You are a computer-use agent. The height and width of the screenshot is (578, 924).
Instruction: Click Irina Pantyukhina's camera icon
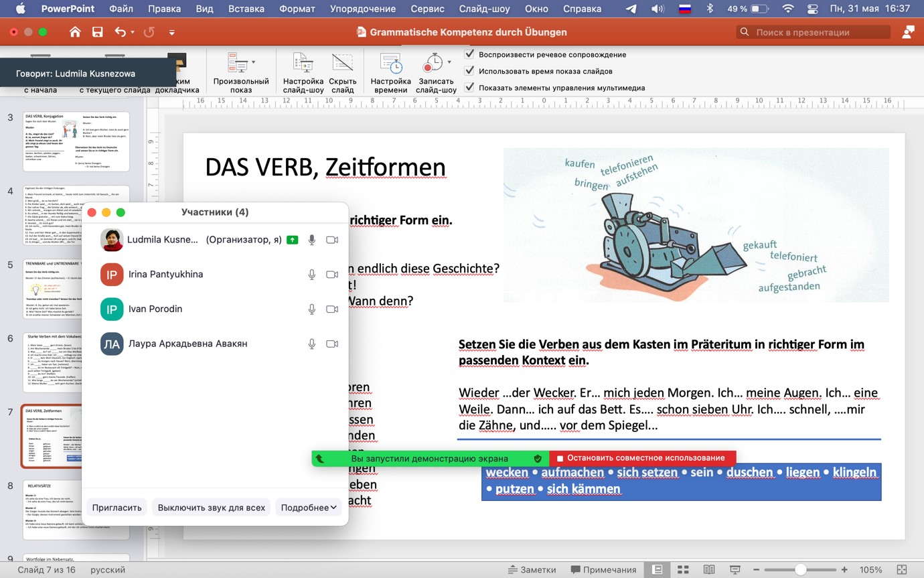331,275
